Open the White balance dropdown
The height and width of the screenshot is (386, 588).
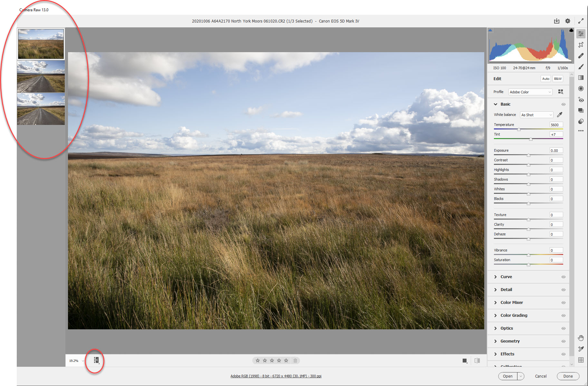click(536, 115)
